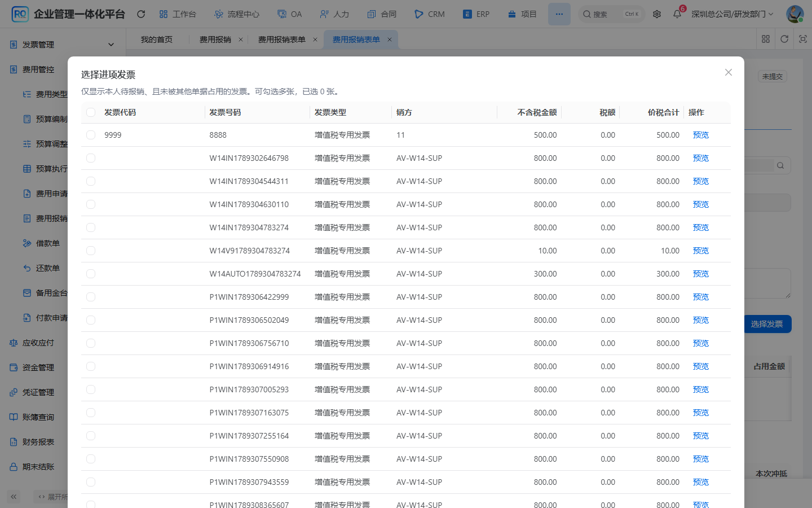Image resolution: width=812 pixels, height=508 pixels.
Task: Open the 工作台 workspace menu
Action: click(x=178, y=14)
